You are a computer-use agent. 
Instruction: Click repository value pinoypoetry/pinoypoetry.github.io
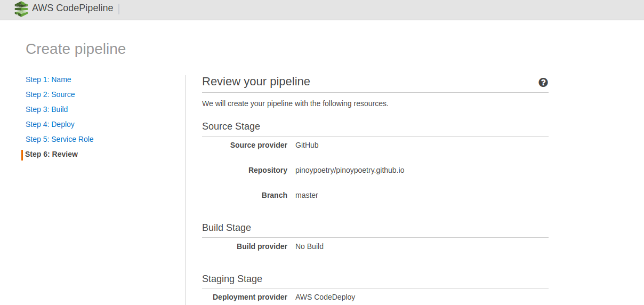[x=350, y=171]
